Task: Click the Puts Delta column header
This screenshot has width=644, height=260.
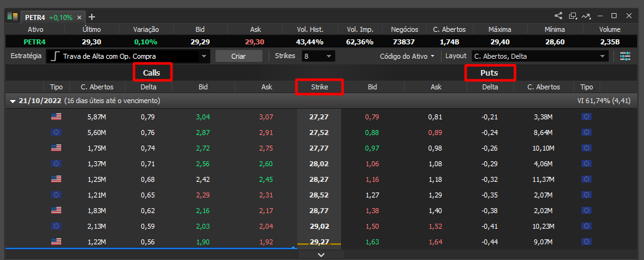Action: pos(490,87)
